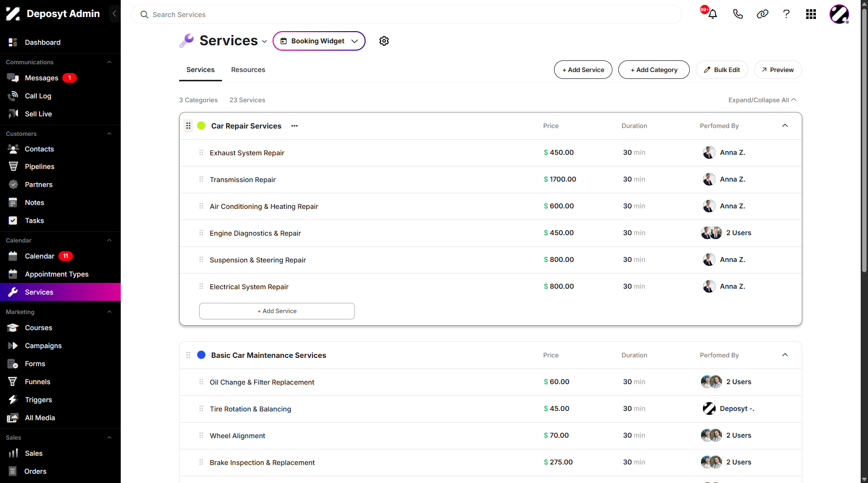The image size is (868, 483).
Task: Open the Booking Widget dropdown
Action: pyautogui.click(x=319, y=41)
